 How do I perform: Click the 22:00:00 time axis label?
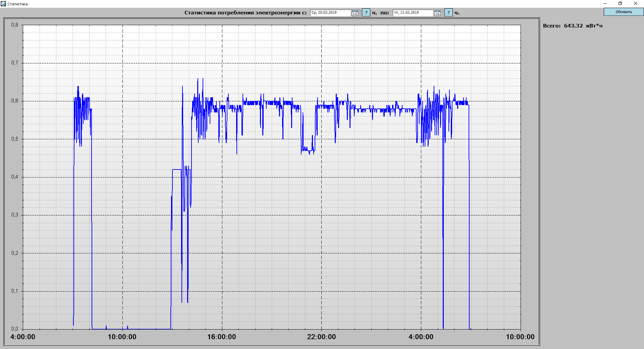[321, 337]
